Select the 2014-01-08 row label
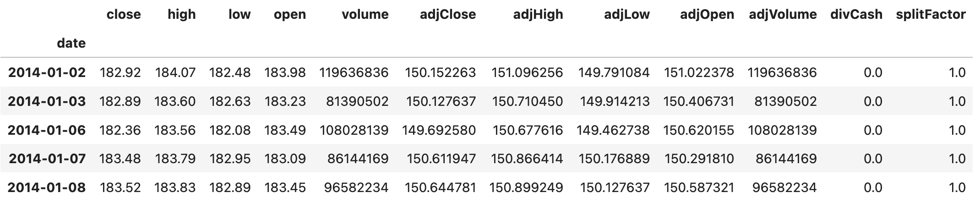The width and height of the screenshot is (980, 209). point(47,187)
